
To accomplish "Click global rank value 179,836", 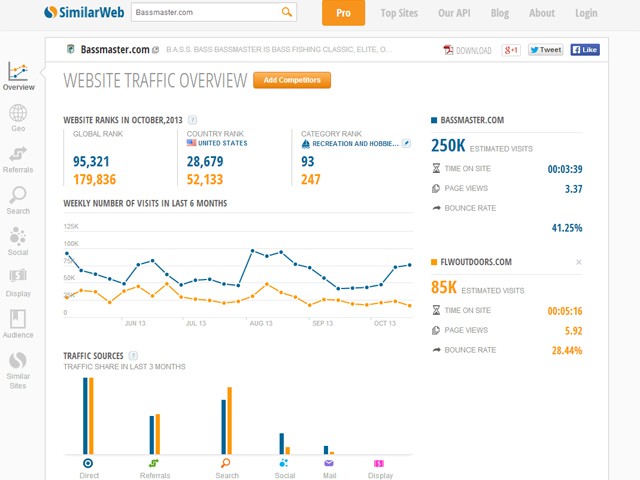I will click(94, 179).
